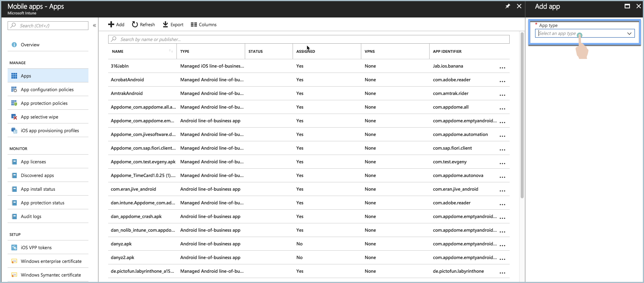Open the ellipsis menu for 316JabIn

[x=502, y=68]
